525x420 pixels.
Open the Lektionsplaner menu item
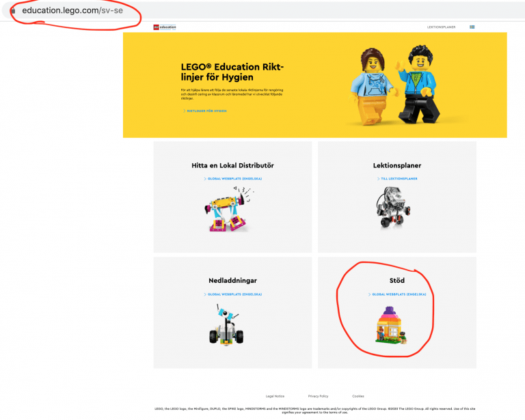(x=441, y=27)
